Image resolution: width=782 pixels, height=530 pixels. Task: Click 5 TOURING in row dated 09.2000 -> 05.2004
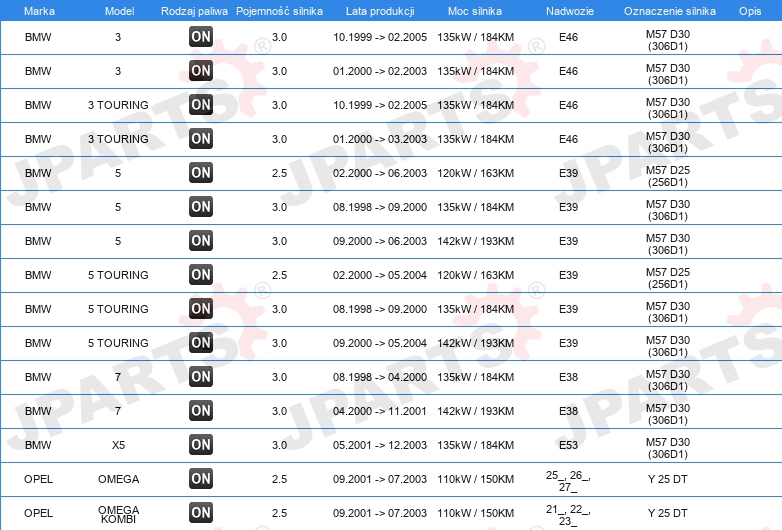(x=118, y=343)
